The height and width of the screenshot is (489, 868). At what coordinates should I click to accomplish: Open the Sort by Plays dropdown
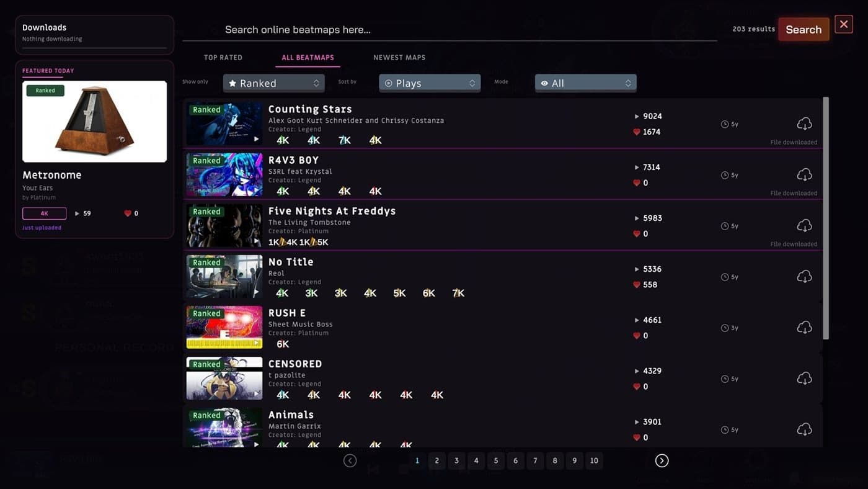[430, 83]
